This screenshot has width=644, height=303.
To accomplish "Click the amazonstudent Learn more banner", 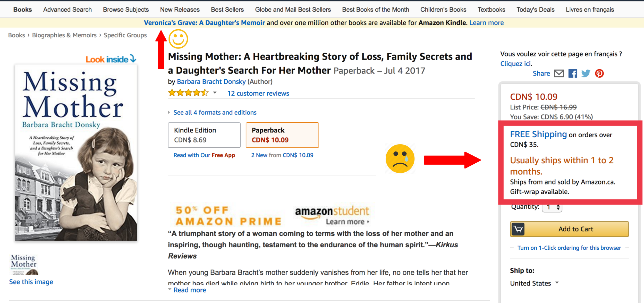I will click(332, 215).
